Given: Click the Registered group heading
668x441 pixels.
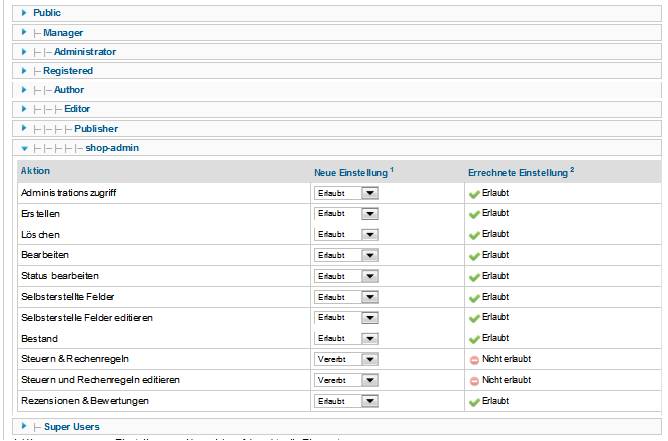Looking at the screenshot, I should [x=67, y=71].
